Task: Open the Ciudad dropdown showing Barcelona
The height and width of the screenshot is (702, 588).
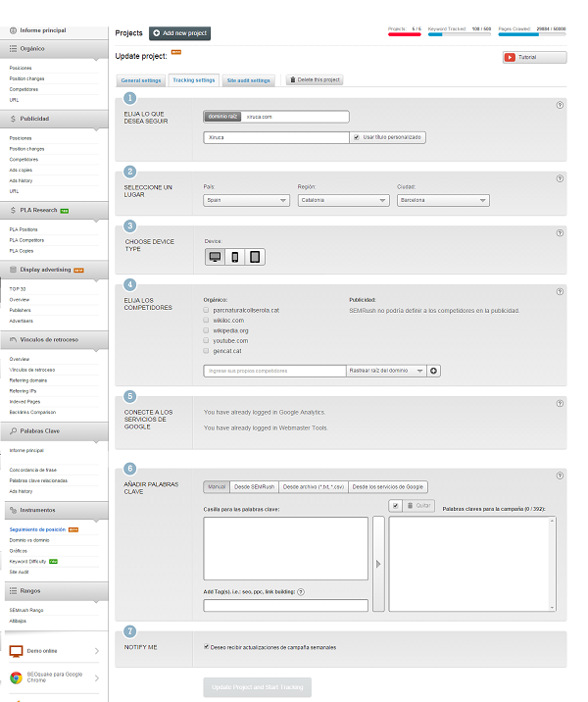Action: pyautogui.click(x=443, y=200)
